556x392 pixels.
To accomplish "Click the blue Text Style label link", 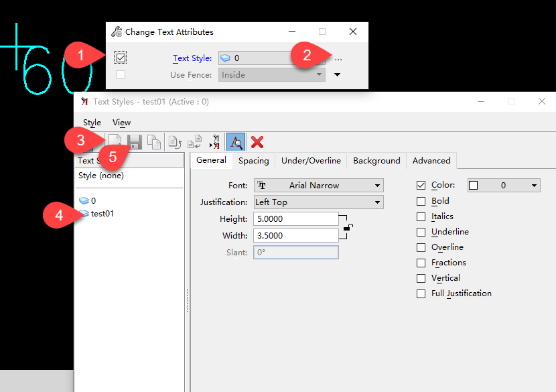I will click(192, 58).
